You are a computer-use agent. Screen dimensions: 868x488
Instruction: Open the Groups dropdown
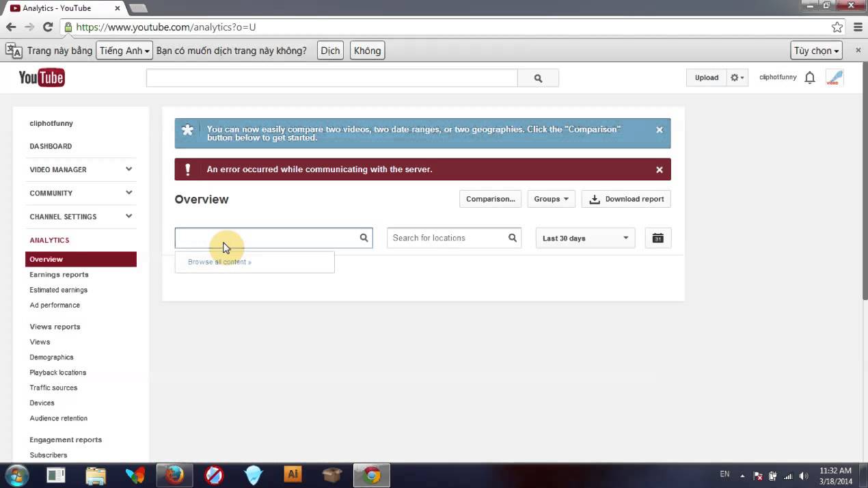click(x=551, y=199)
